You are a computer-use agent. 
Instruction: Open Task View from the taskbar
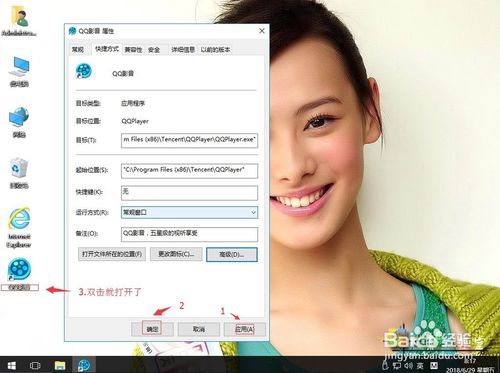[x=35, y=365]
